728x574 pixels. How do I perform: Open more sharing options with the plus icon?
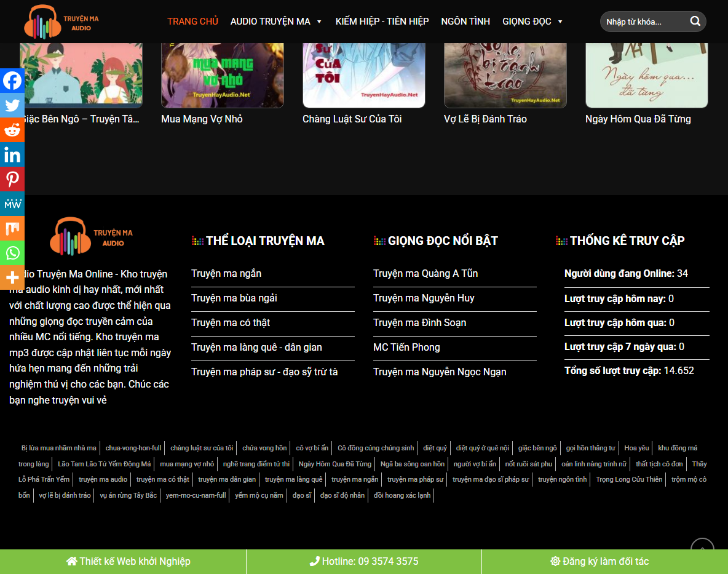pyautogui.click(x=12, y=277)
